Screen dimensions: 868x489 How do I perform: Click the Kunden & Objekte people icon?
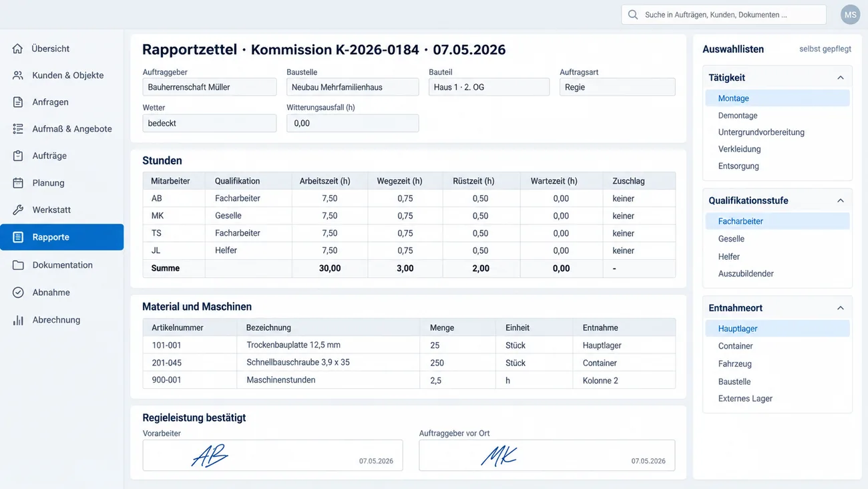18,75
